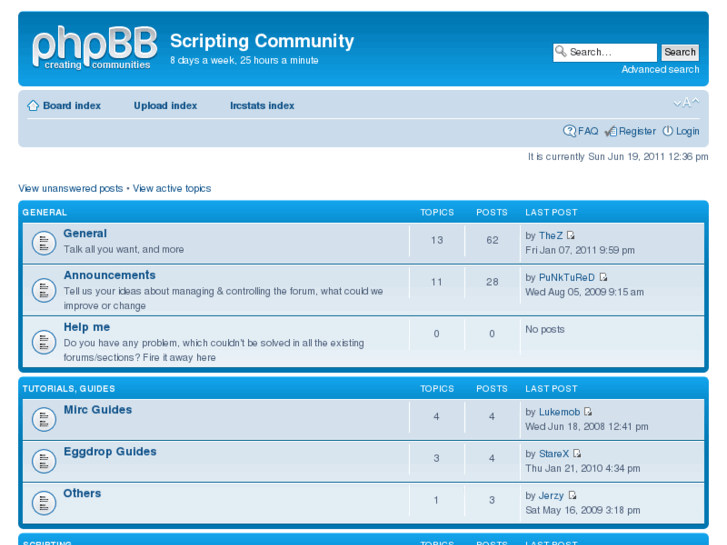727x545 pixels.
Task: Click "8 days a week, 25 hours a minute"
Action: click(244, 60)
